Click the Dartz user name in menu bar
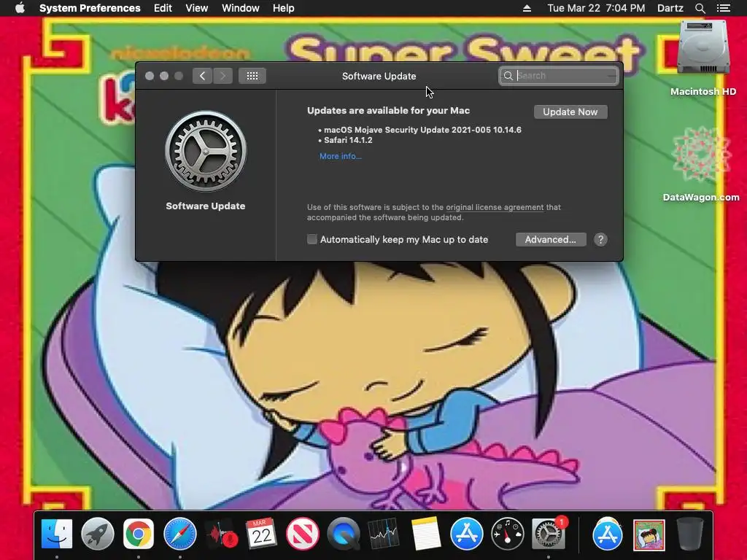 (x=670, y=8)
